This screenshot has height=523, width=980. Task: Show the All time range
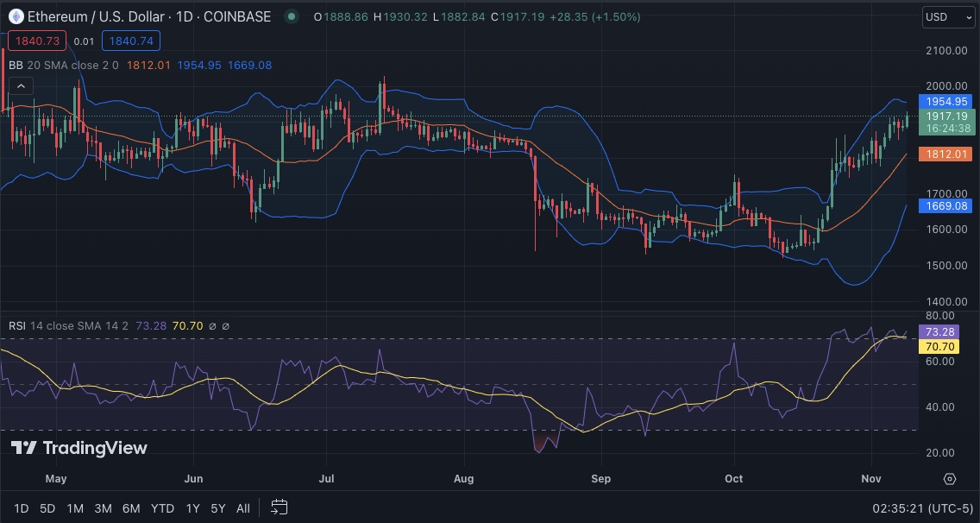click(x=243, y=508)
